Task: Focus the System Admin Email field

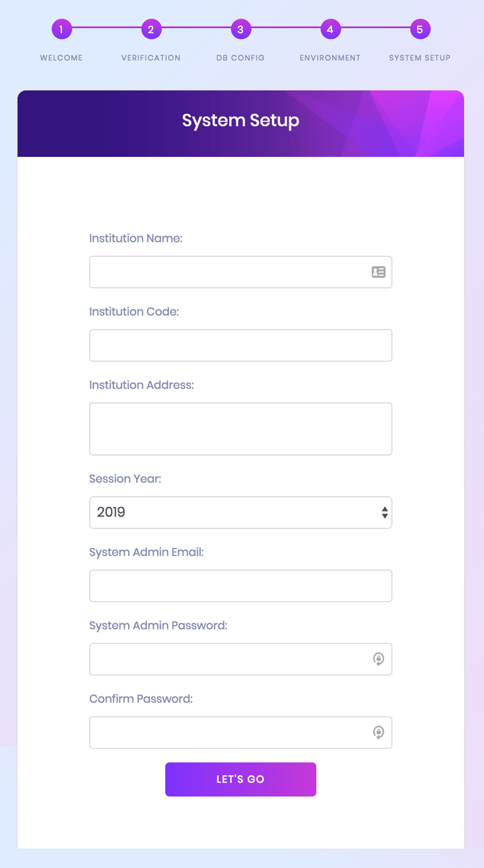Action: tap(240, 586)
